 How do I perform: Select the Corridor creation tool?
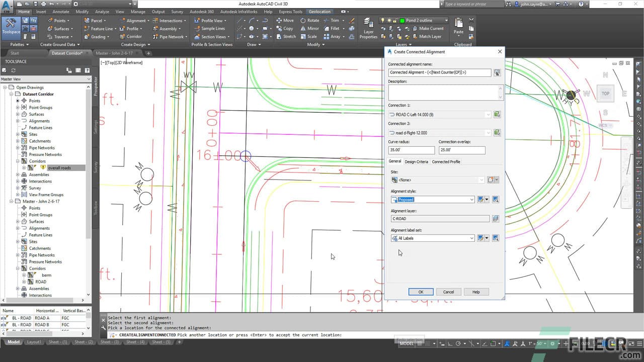coord(133,36)
